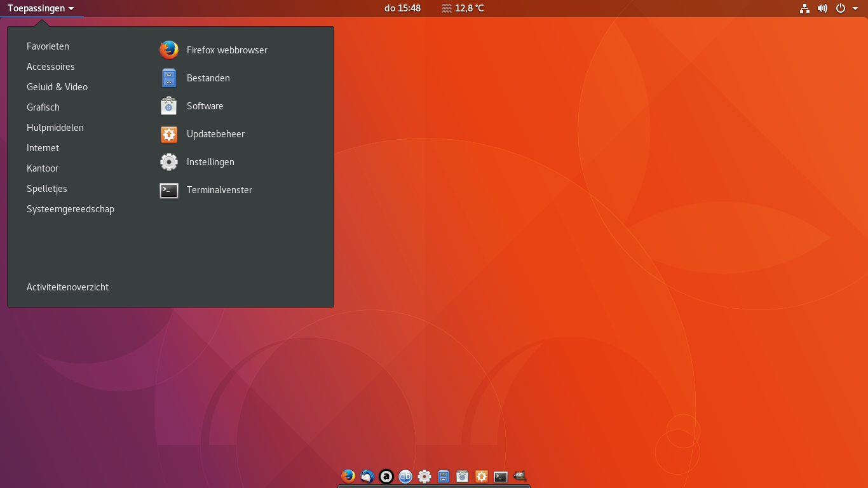Click the network icon in top bar

pyautogui.click(x=805, y=8)
